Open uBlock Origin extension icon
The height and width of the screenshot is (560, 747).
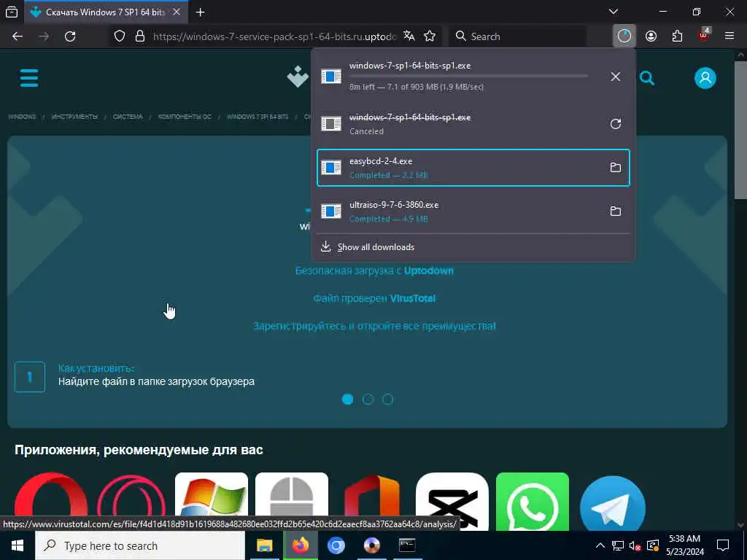pos(703,36)
